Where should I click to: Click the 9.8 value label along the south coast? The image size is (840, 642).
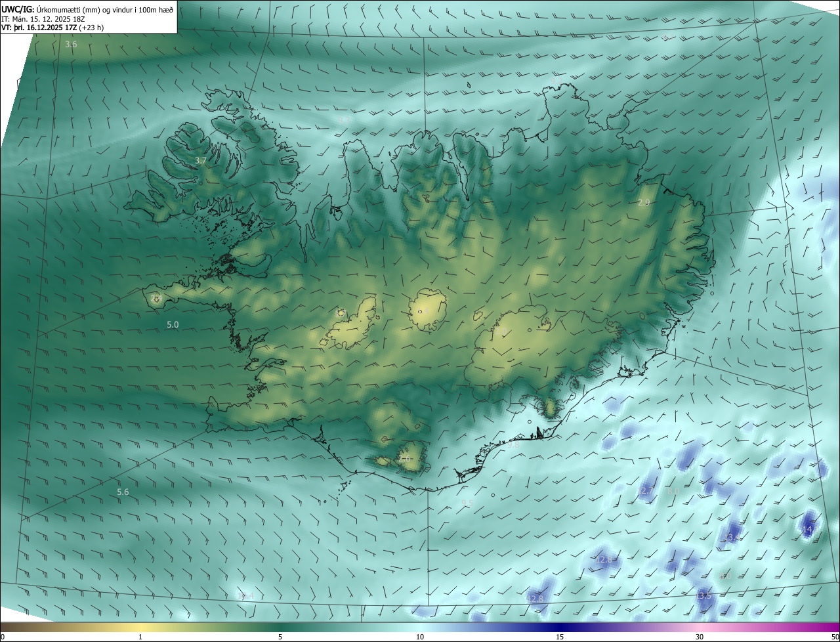(x=514, y=445)
